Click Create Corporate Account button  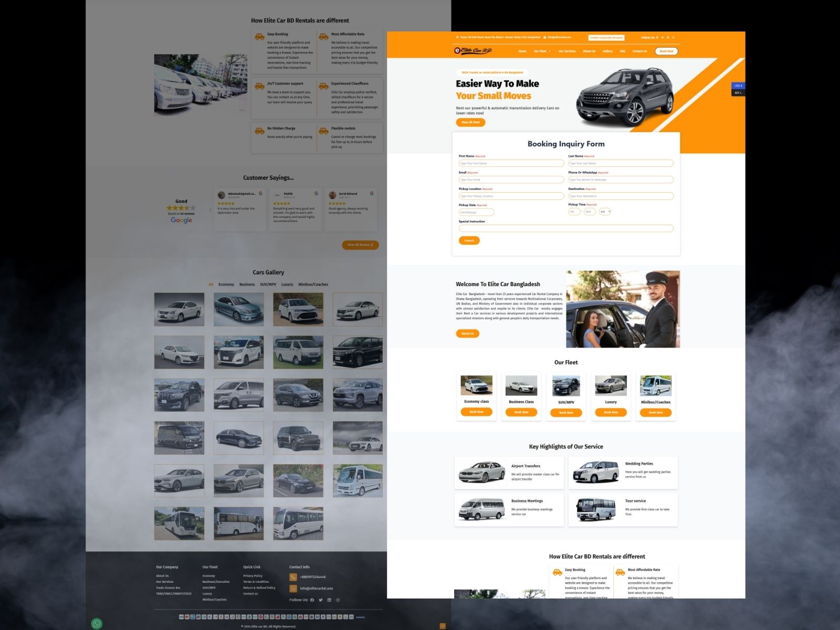[x=606, y=38]
